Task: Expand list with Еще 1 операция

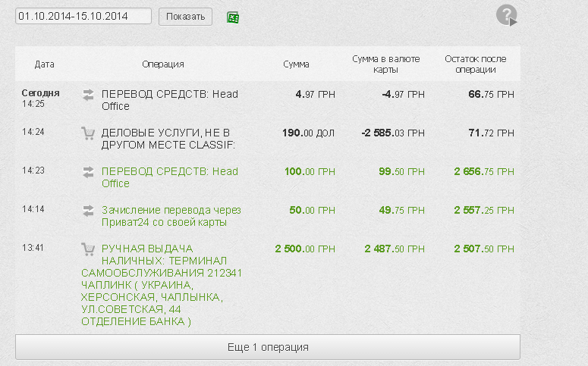Action: tap(268, 347)
